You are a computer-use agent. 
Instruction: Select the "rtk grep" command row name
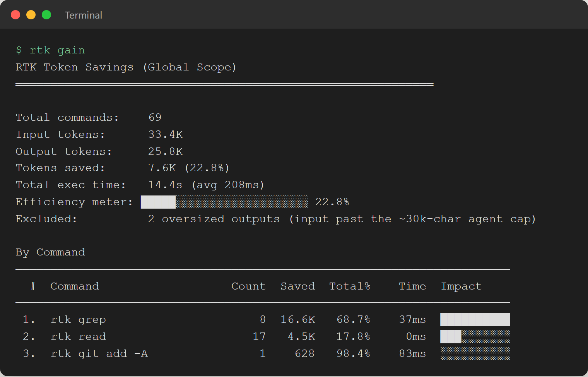[x=78, y=319]
